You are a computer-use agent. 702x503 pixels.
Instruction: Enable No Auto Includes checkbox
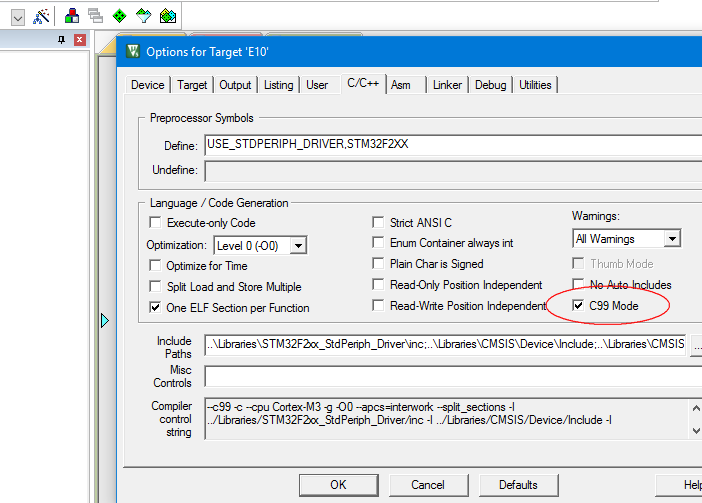(578, 285)
